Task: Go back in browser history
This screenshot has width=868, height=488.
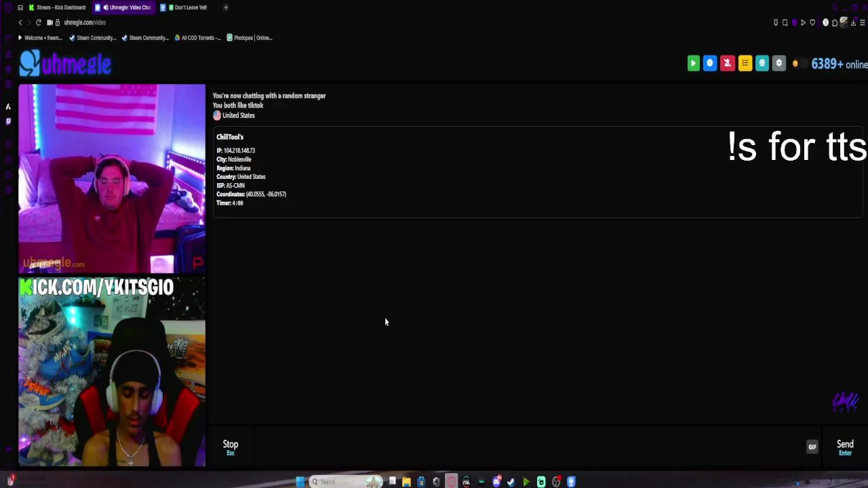Action: 20,22
